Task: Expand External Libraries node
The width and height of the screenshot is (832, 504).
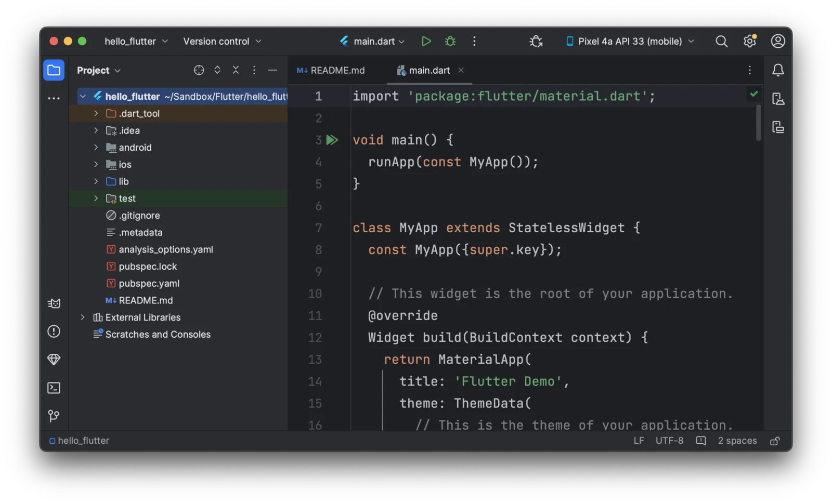Action: pos(82,317)
